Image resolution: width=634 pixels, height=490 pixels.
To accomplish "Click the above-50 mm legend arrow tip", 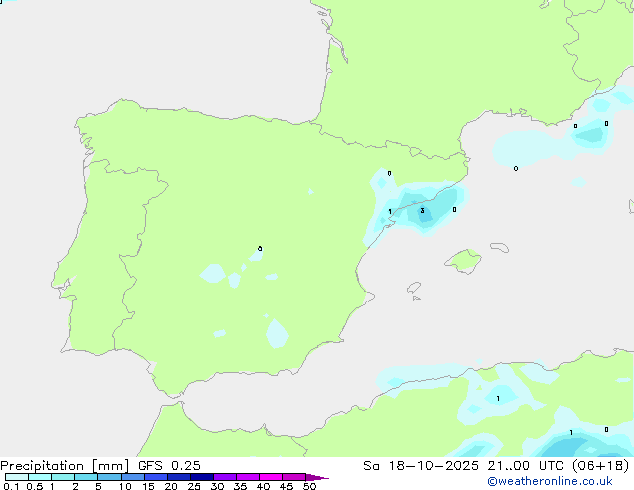I will click(317, 477).
